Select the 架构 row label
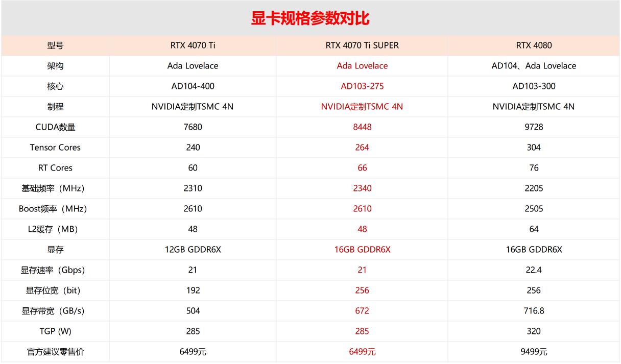Screen dimensions: 621x364 [54, 66]
